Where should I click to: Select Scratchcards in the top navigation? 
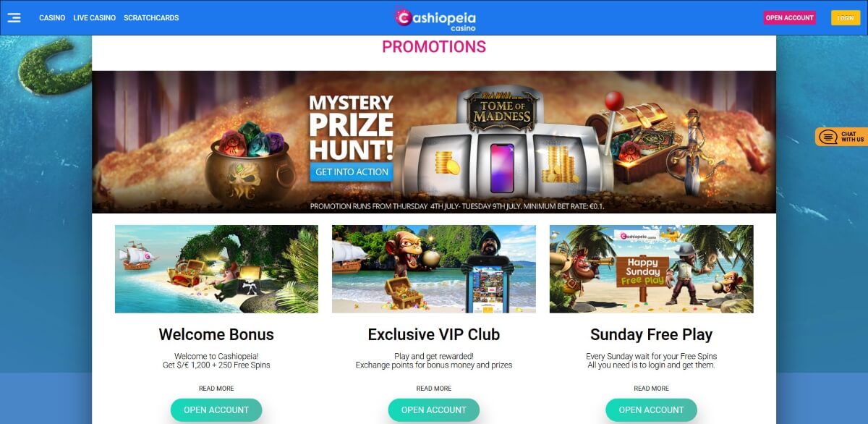click(x=151, y=18)
